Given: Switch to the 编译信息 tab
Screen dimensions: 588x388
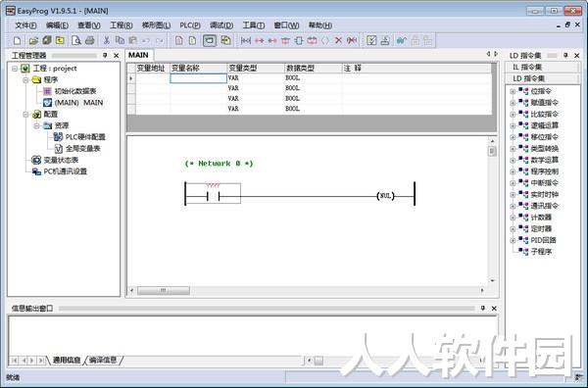Looking at the screenshot, I should (x=103, y=361).
